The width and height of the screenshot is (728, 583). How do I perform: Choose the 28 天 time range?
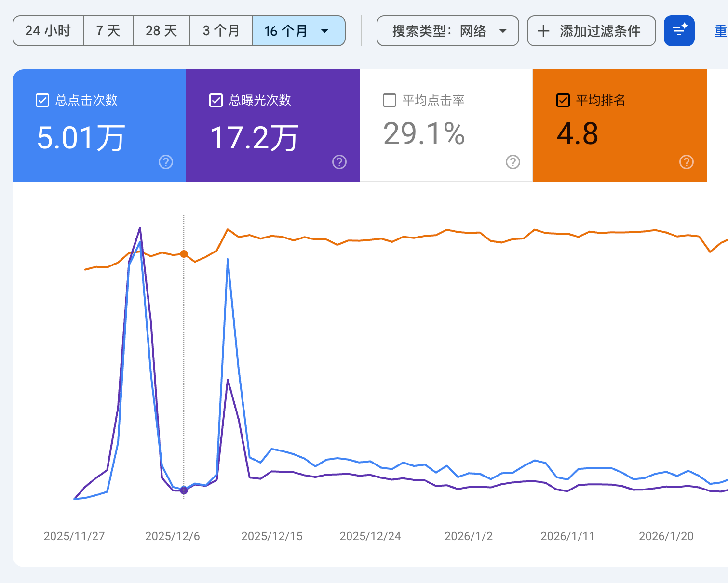click(162, 31)
